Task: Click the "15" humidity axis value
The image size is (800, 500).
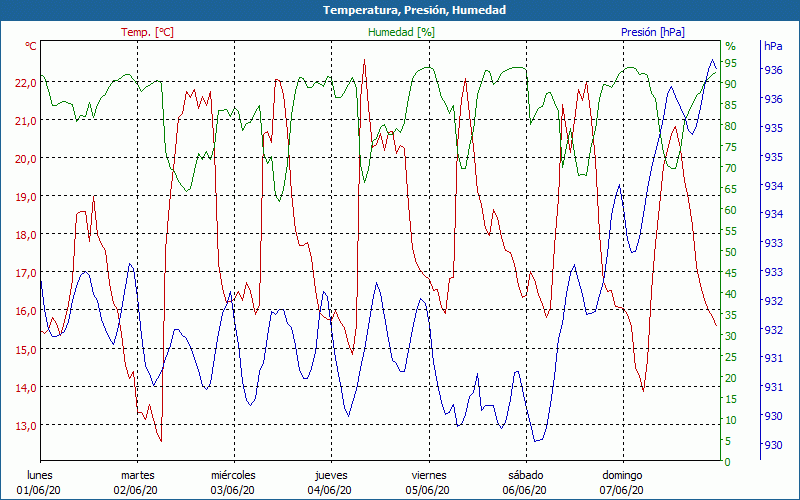Action: [x=731, y=399]
